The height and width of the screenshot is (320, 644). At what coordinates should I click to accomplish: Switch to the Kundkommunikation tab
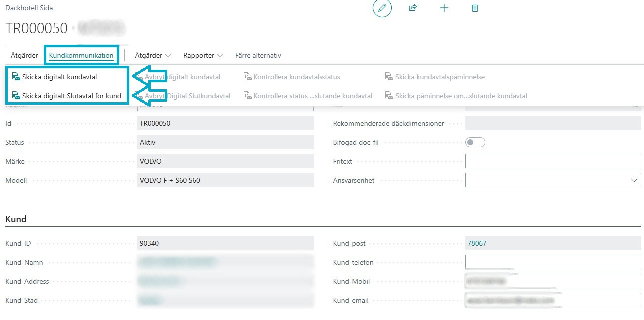pyautogui.click(x=81, y=55)
